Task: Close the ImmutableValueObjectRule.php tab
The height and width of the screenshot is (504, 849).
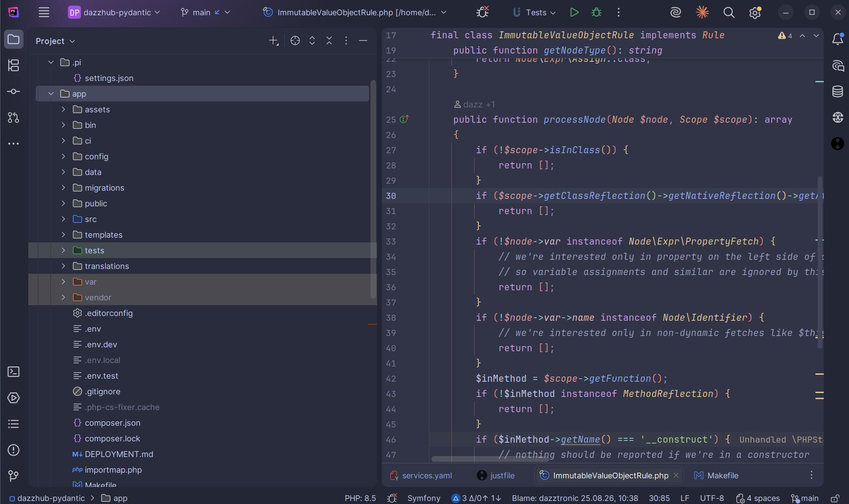Action: [x=676, y=475]
